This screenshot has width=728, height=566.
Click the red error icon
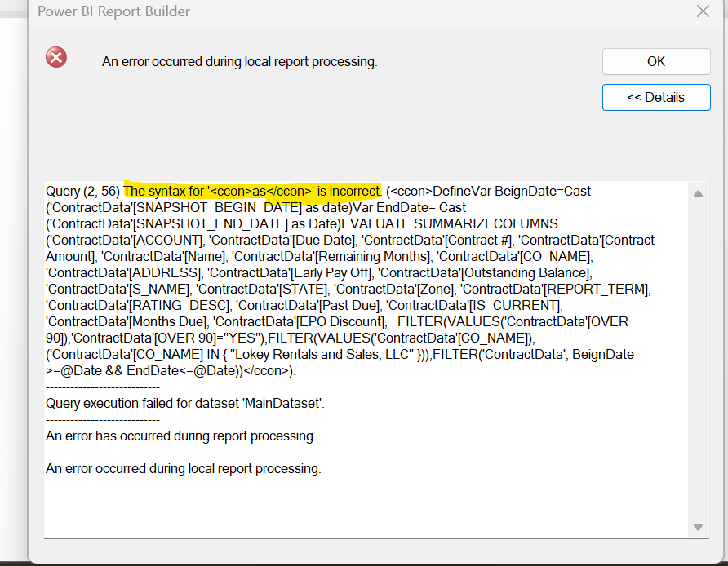[56, 58]
